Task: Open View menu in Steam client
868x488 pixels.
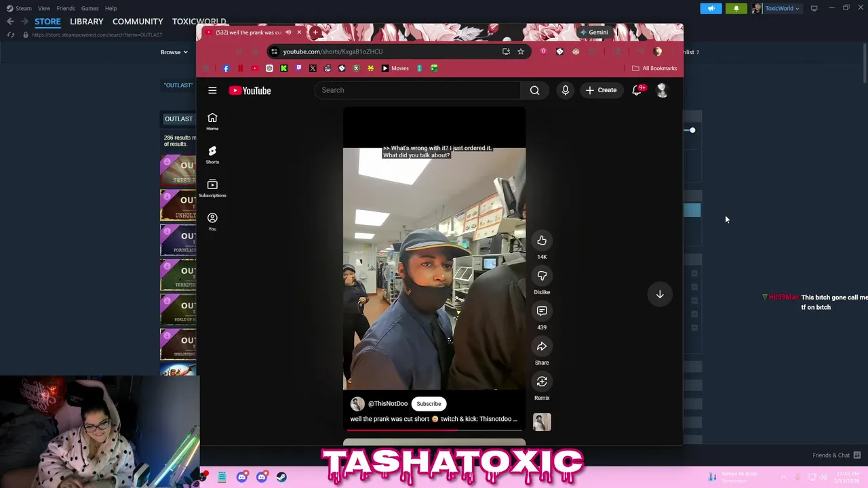Action: [44, 8]
